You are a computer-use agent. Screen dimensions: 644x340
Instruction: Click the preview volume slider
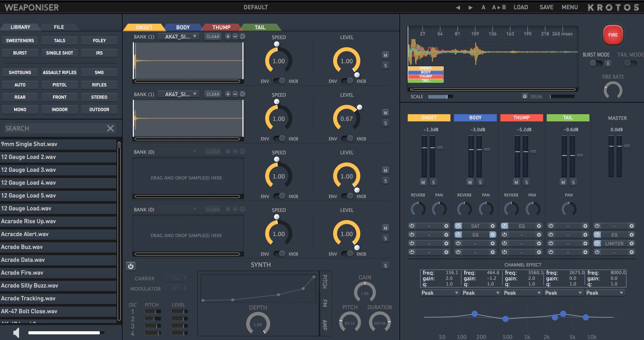pyautogui.click(x=66, y=333)
